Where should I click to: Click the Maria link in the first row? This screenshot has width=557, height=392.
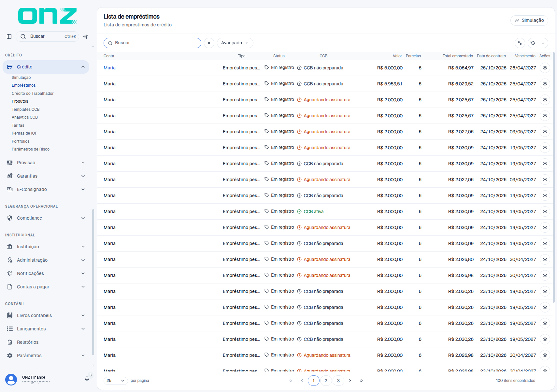[109, 68]
